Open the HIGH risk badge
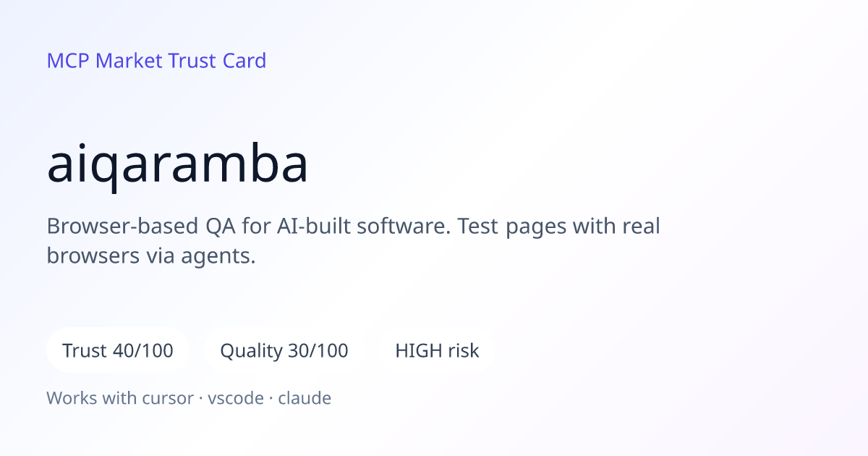The width and height of the screenshot is (868, 456). pos(437,350)
